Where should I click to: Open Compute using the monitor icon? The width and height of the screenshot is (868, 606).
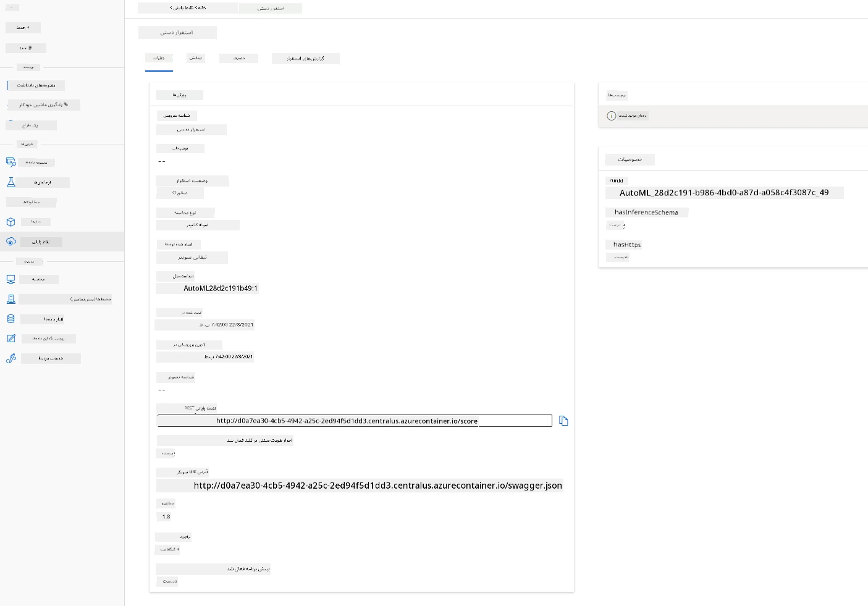[x=11, y=279]
